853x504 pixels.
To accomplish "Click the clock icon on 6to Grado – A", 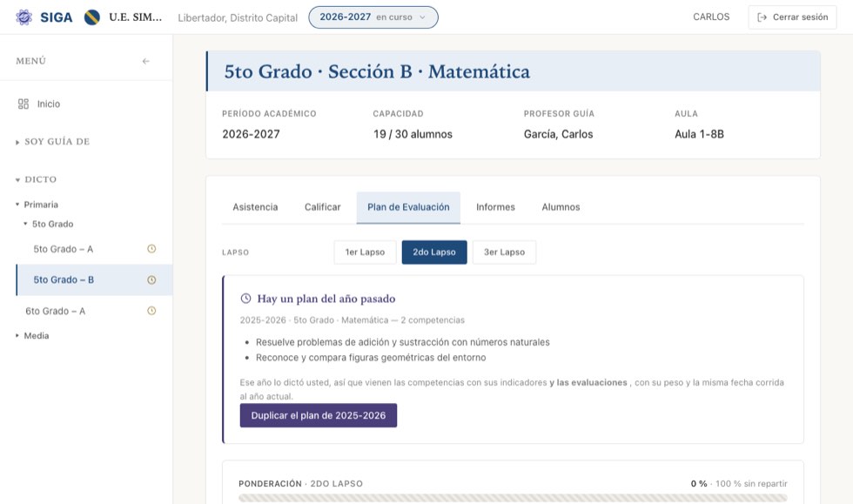I will click(151, 311).
